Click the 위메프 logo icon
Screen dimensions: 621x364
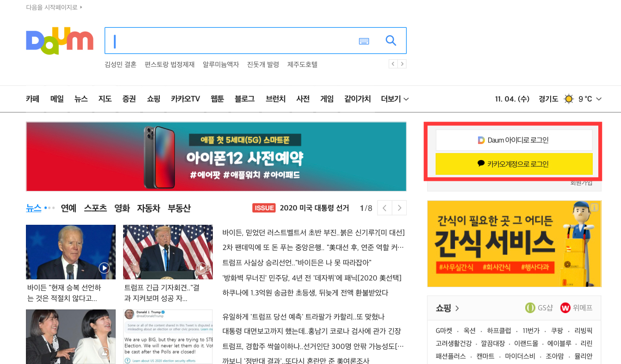tap(565, 308)
